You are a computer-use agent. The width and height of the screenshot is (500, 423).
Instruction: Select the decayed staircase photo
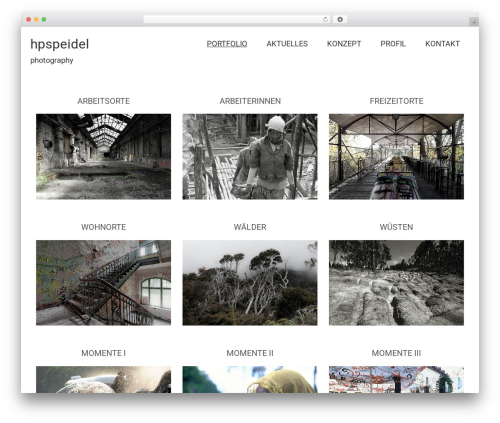(x=104, y=283)
